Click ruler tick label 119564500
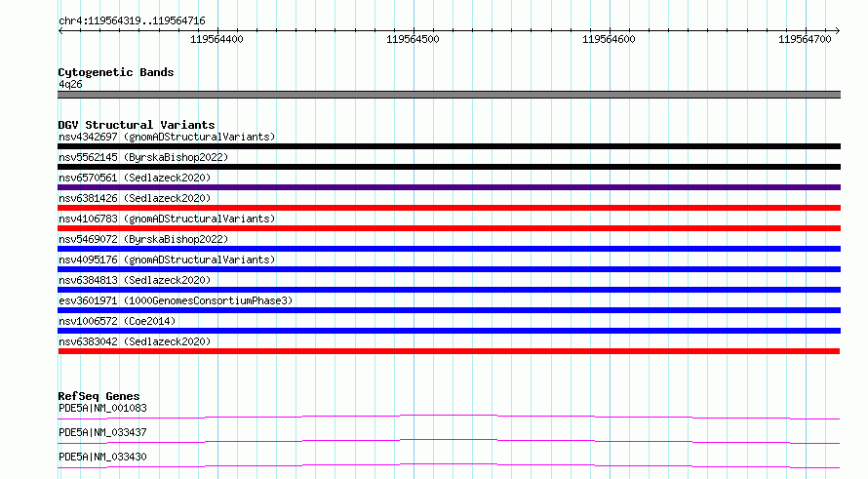This screenshot has width=868, height=479. 413,39
